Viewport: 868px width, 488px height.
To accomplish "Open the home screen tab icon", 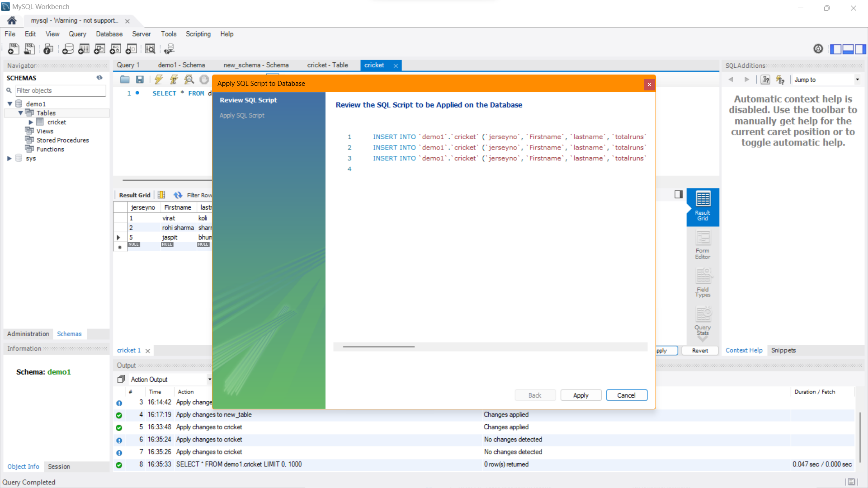I will pyautogui.click(x=12, y=20).
